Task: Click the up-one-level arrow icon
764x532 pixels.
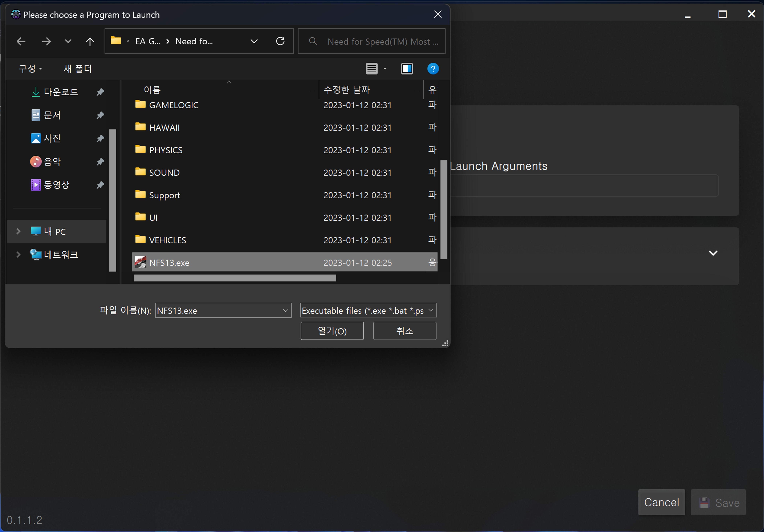Action: [90, 41]
